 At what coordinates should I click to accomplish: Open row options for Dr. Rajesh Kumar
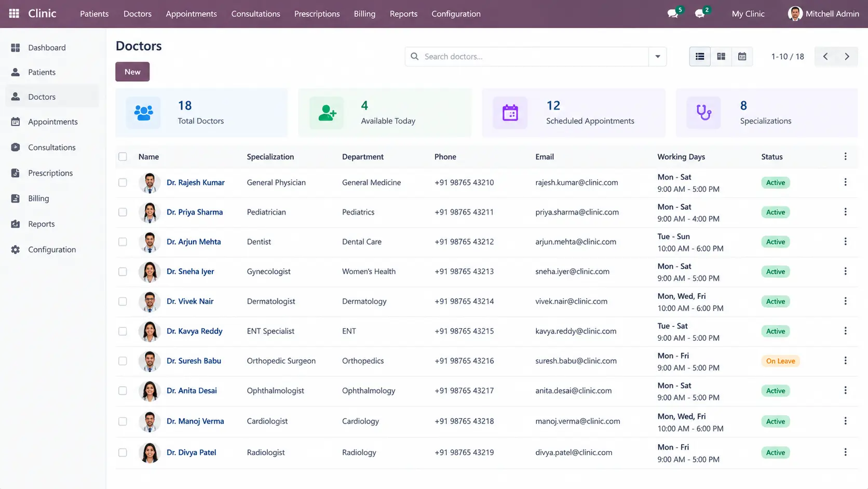point(845,182)
